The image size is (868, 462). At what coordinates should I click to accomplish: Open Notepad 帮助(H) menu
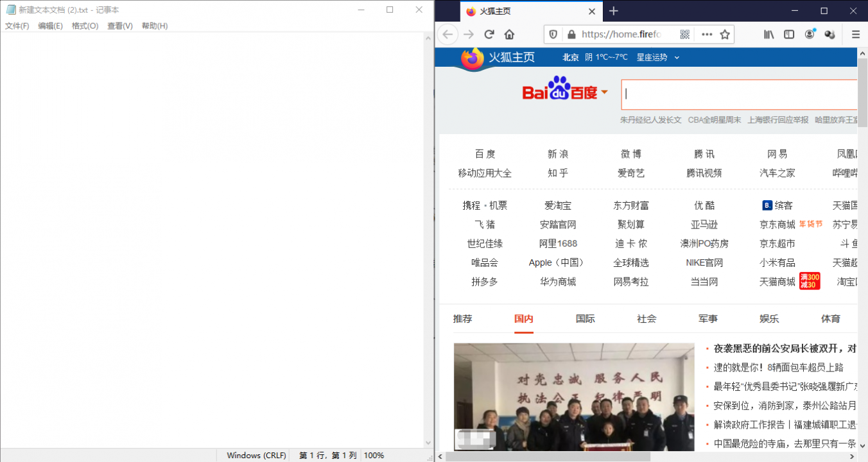tap(155, 26)
